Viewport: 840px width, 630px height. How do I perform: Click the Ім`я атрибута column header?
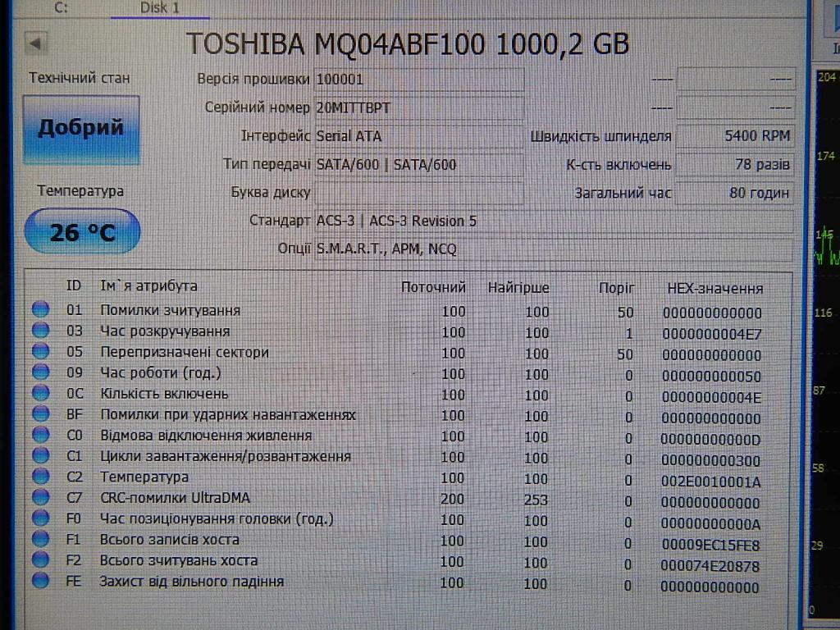(149, 286)
